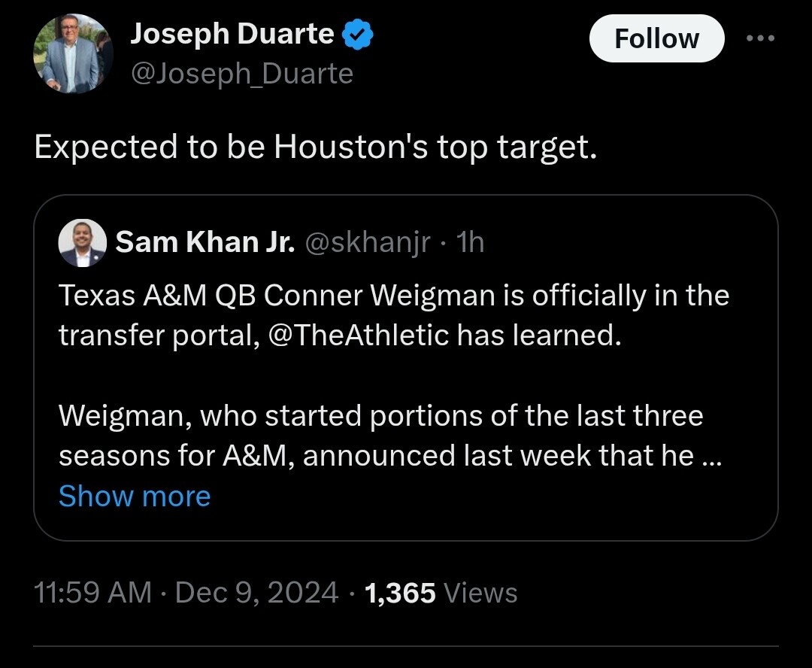Click the 1h timestamp on quoted post

(470, 242)
